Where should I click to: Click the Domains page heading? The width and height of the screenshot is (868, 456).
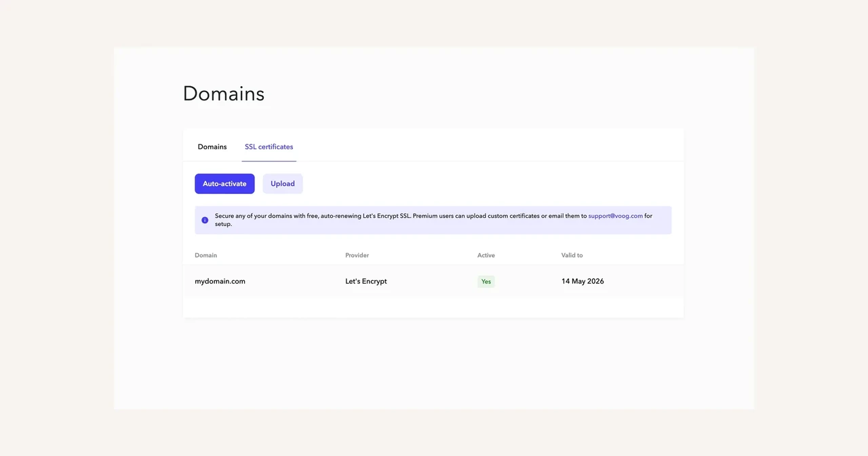click(x=224, y=94)
